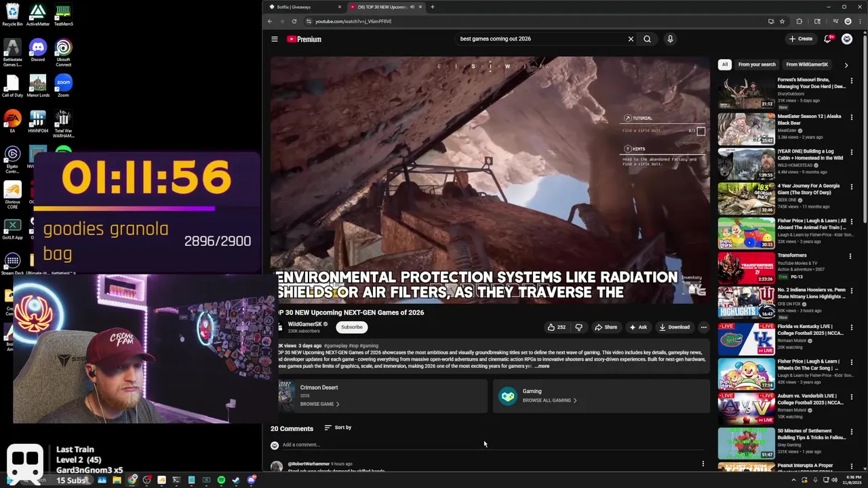Open Florida vs Kentucky live video title
The width and height of the screenshot is (868, 488).
point(810,329)
